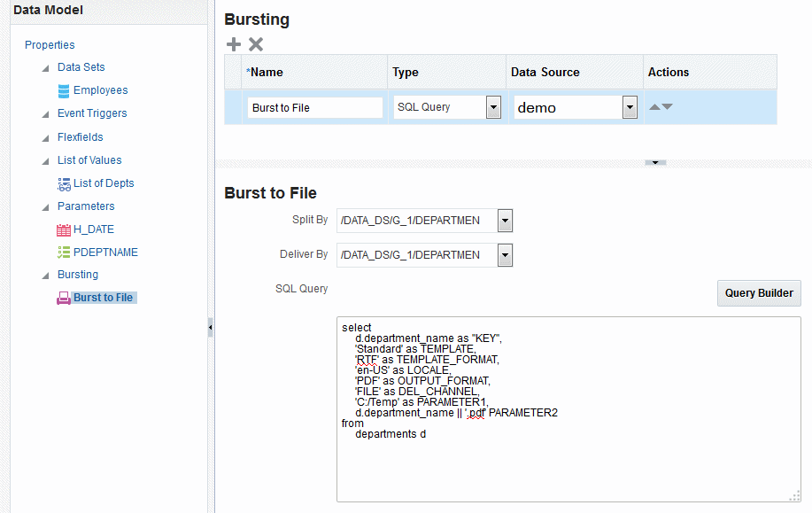Open the PDEPTNAME parameter

(105, 253)
